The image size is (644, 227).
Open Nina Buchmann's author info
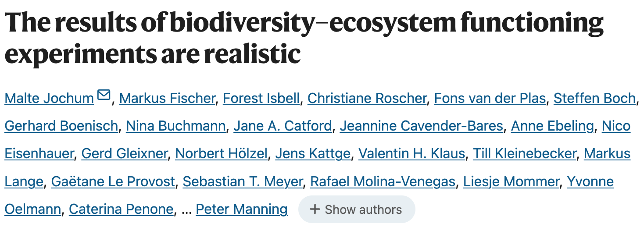pos(175,126)
